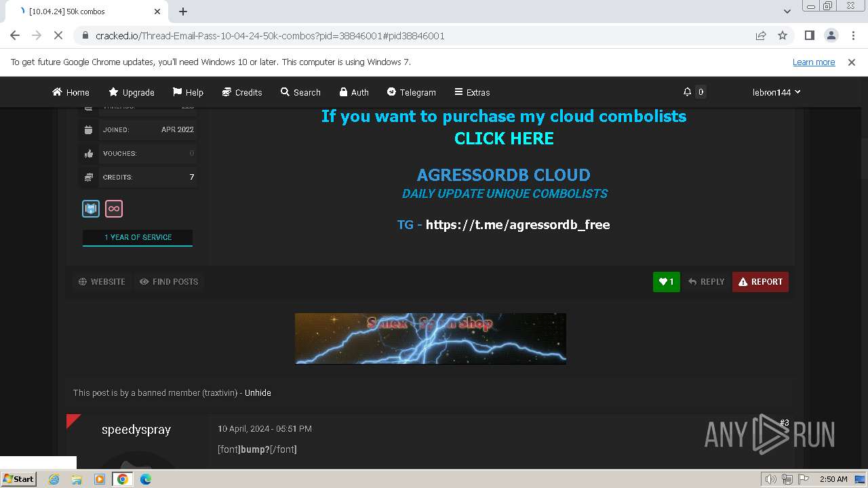
Task: Open Edge from taskbar
Action: (x=146, y=479)
